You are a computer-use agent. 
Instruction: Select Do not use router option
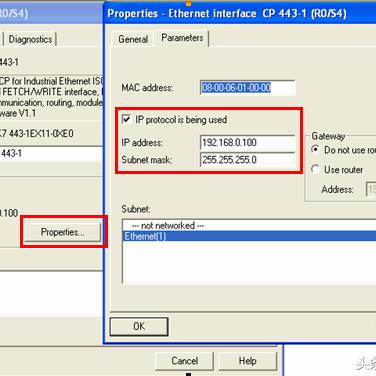coord(315,149)
